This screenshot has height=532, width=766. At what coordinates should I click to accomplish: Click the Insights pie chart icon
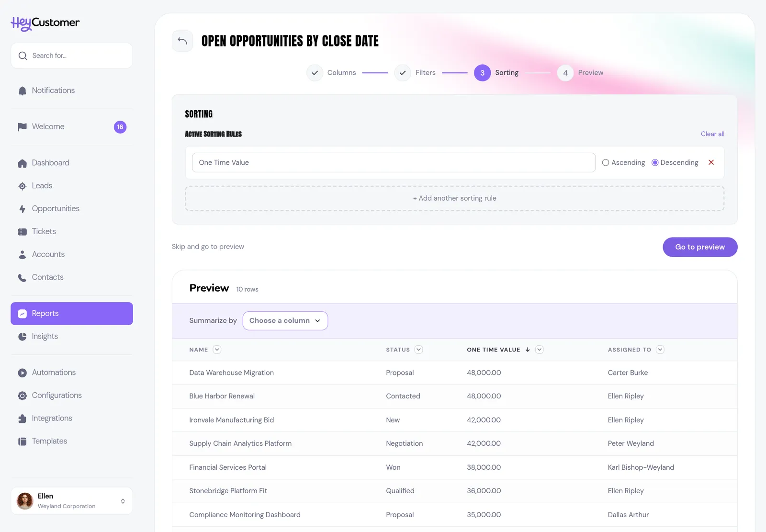(x=22, y=337)
